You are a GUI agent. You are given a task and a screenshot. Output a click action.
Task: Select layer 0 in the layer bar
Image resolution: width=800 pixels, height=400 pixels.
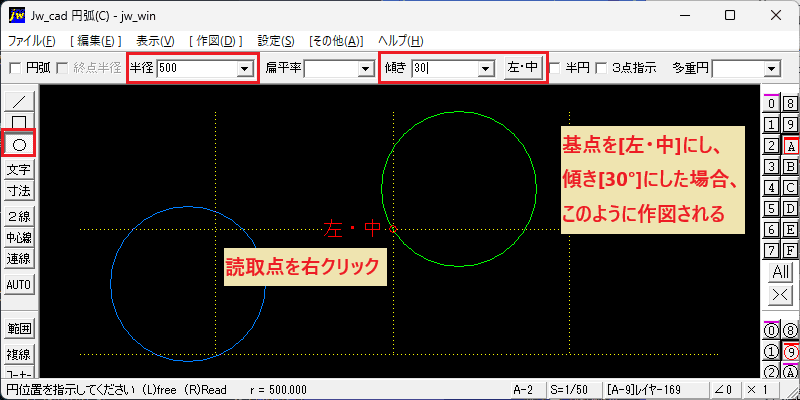[772, 104]
